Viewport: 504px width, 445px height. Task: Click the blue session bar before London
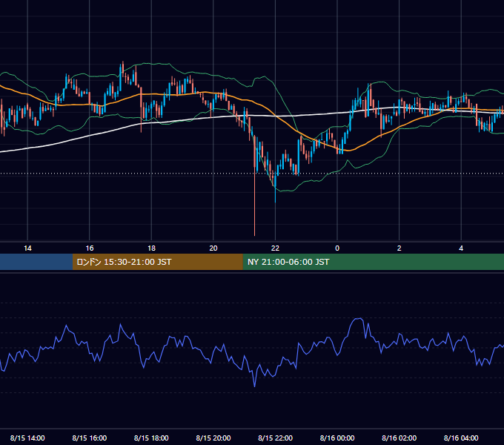(36, 262)
